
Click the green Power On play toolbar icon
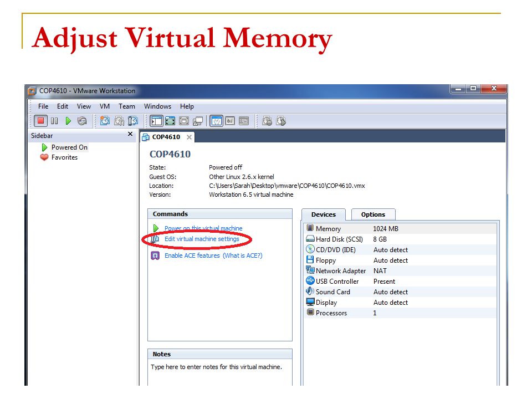coord(68,121)
